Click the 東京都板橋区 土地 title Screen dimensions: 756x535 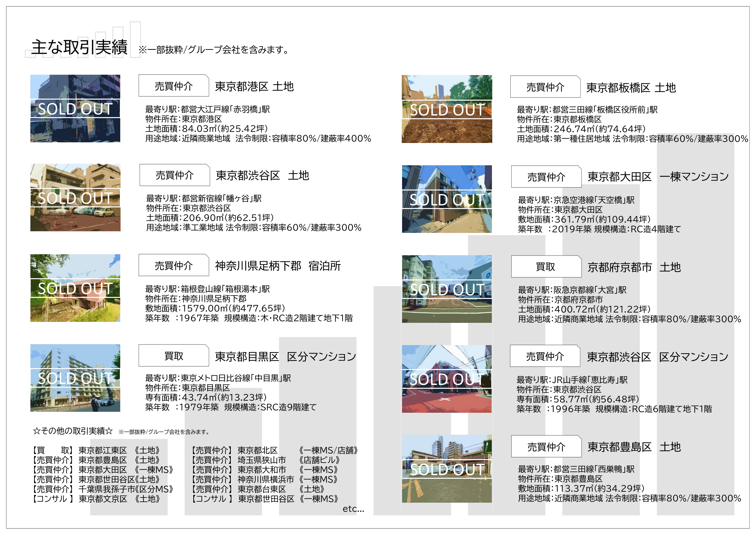click(x=631, y=88)
